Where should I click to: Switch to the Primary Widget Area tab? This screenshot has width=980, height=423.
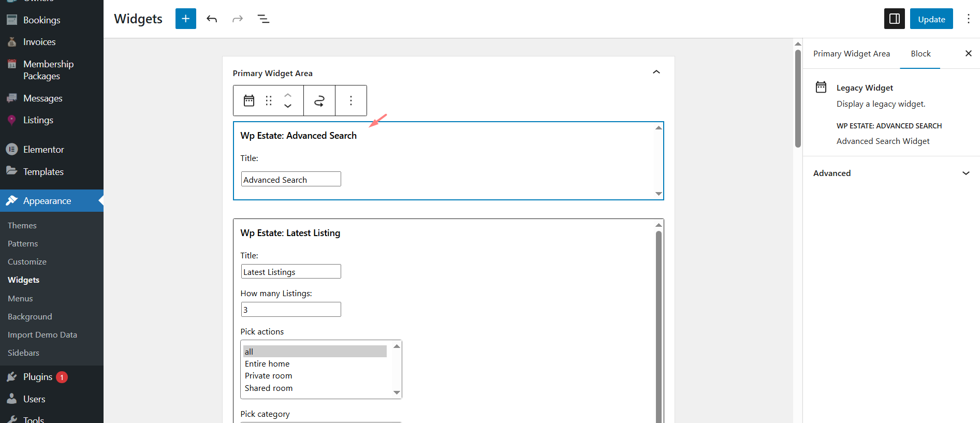(851, 54)
